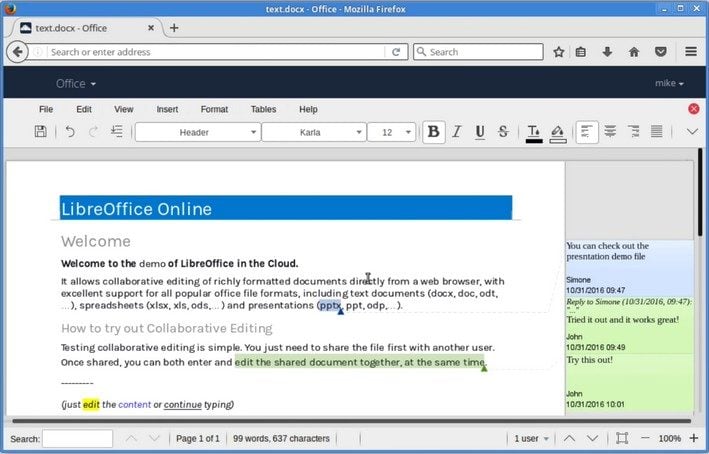Open the Office app menu dropdown
Viewport: 709px width, 454px height.
coord(76,83)
